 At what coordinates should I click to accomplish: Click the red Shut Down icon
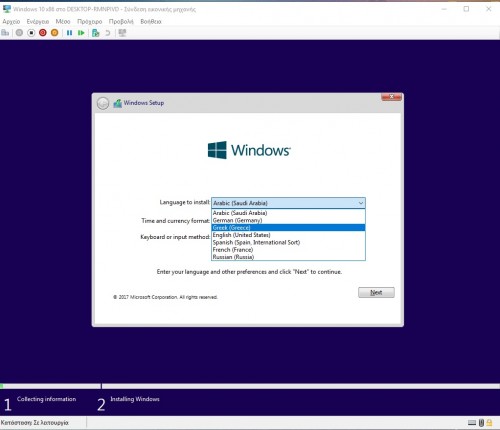click(x=43, y=33)
